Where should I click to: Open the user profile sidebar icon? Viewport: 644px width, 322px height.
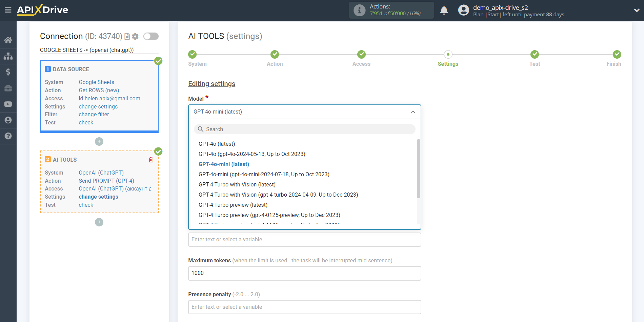pos(8,120)
